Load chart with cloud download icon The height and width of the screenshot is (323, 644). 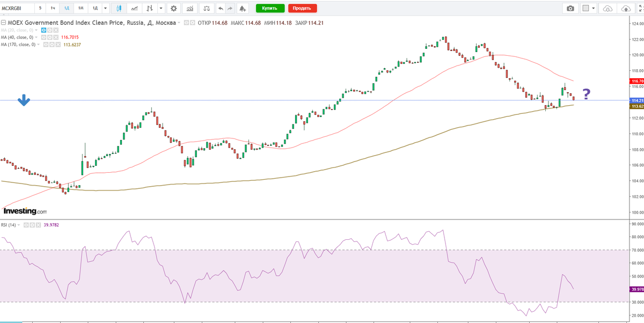click(608, 8)
